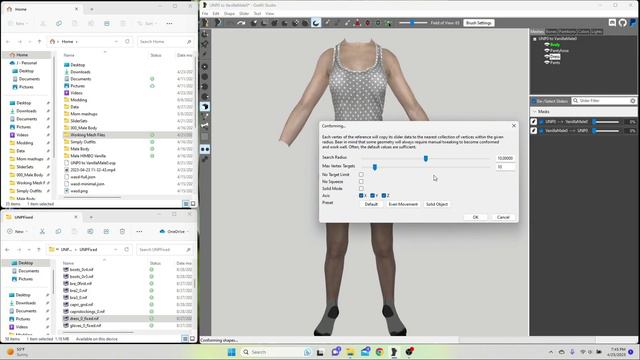The image size is (640, 360).
Task: Open Chrome from the taskbar
Action: [x=380, y=352]
